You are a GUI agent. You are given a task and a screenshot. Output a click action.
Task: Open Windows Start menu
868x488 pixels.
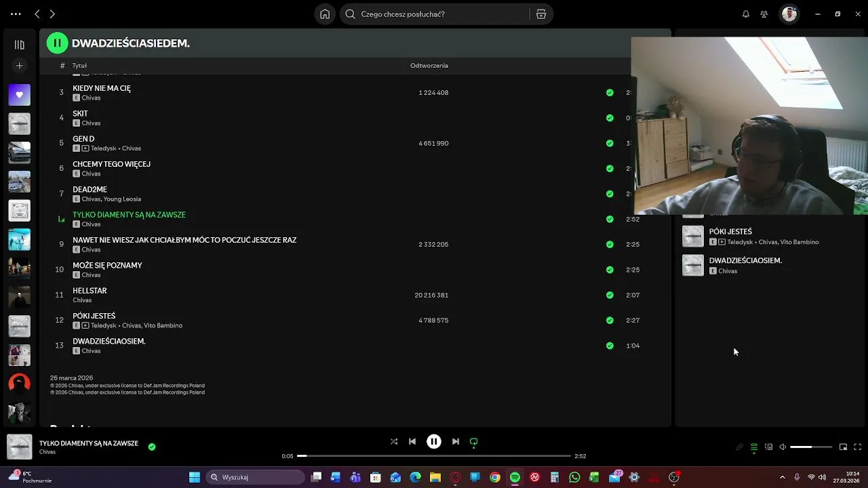194,477
